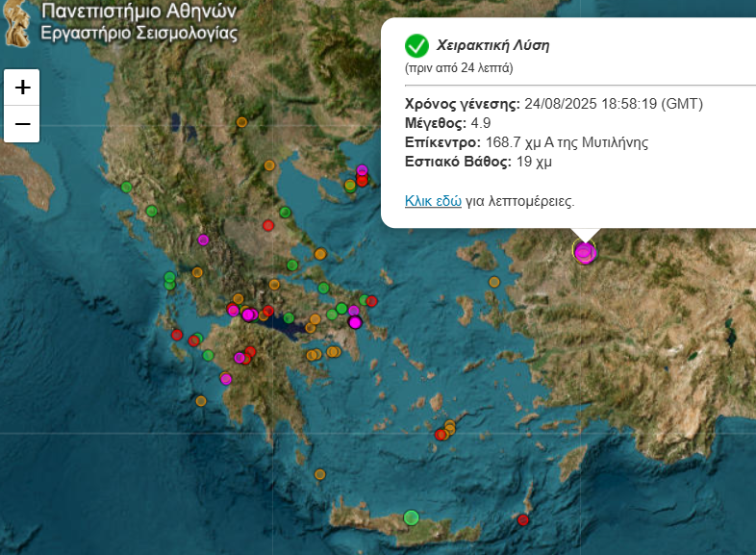
Task: Select the topmost orange marker in northern Greece
Action: (x=241, y=122)
